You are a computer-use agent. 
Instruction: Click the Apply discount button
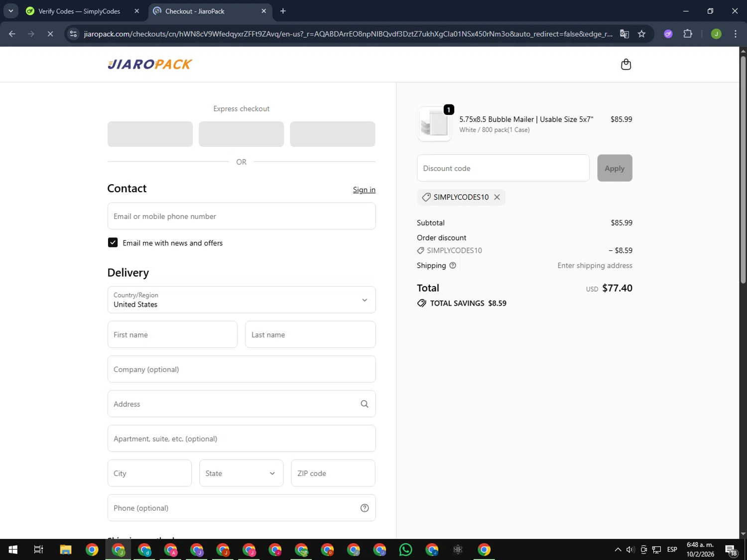pos(615,168)
